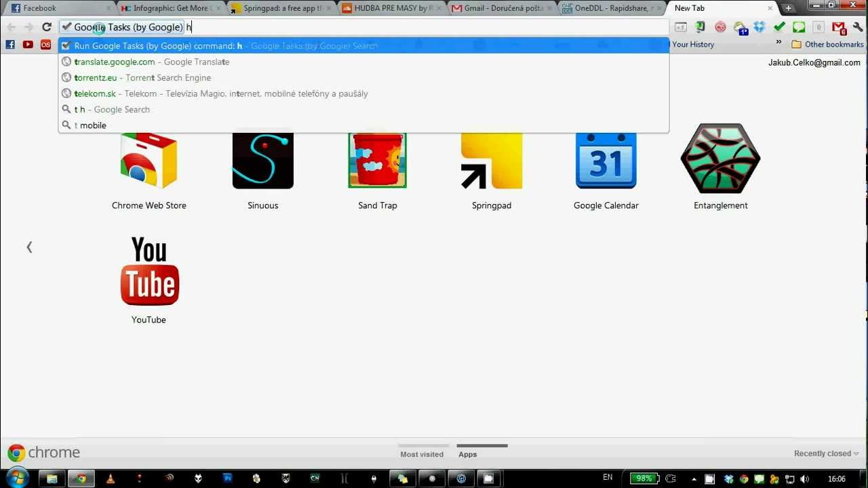Launch the Entanglement app
Screen dimensions: 868x488
pos(720,168)
